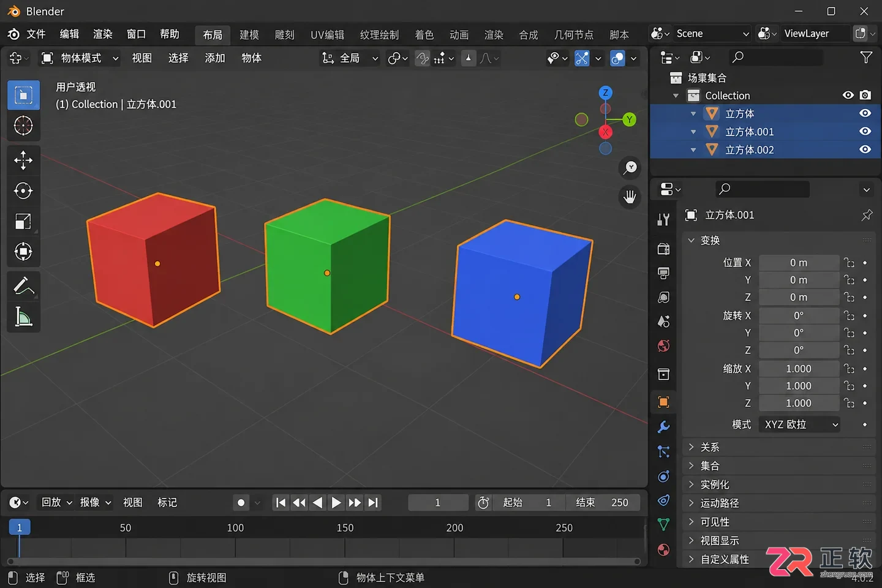Viewport: 882px width, 588px height.
Task: Activate the 3D Cursor tool
Action: coord(23,126)
